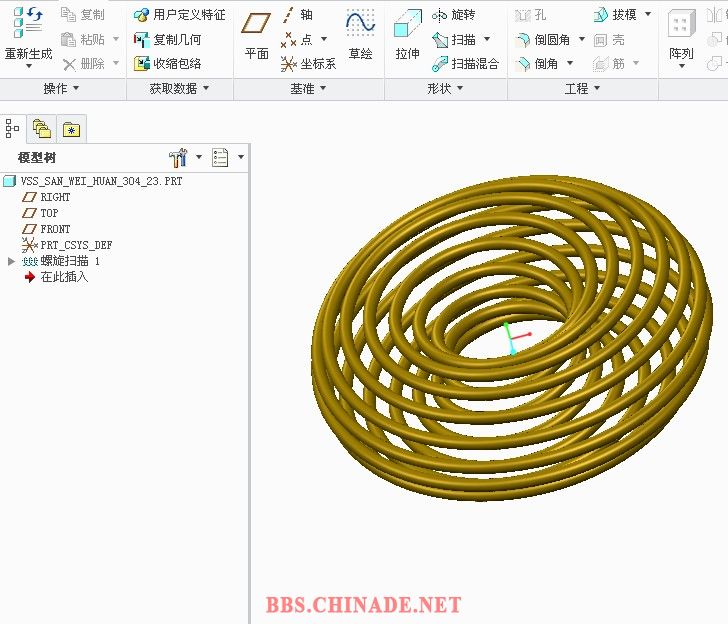Click Copy Geometry (复制几何)

pos(167,39)
